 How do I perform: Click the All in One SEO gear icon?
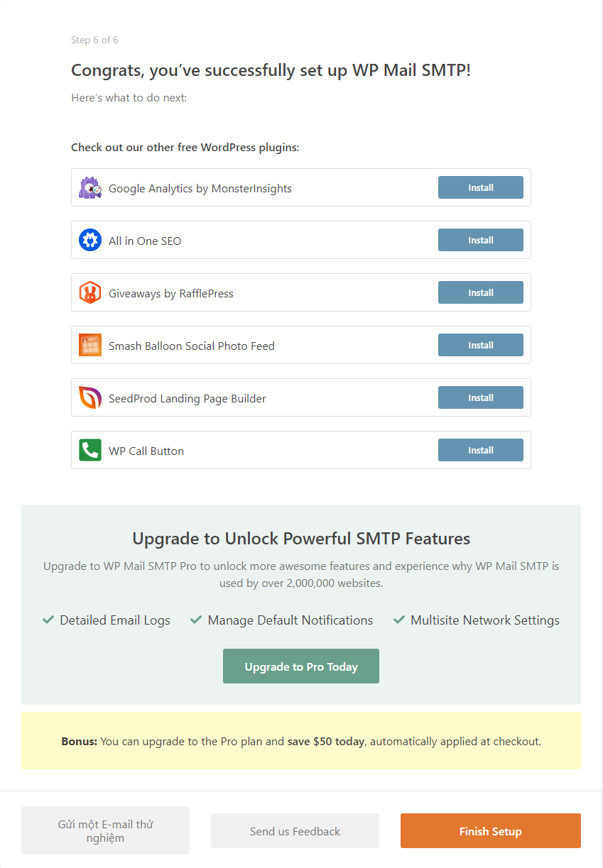(90, 241)
